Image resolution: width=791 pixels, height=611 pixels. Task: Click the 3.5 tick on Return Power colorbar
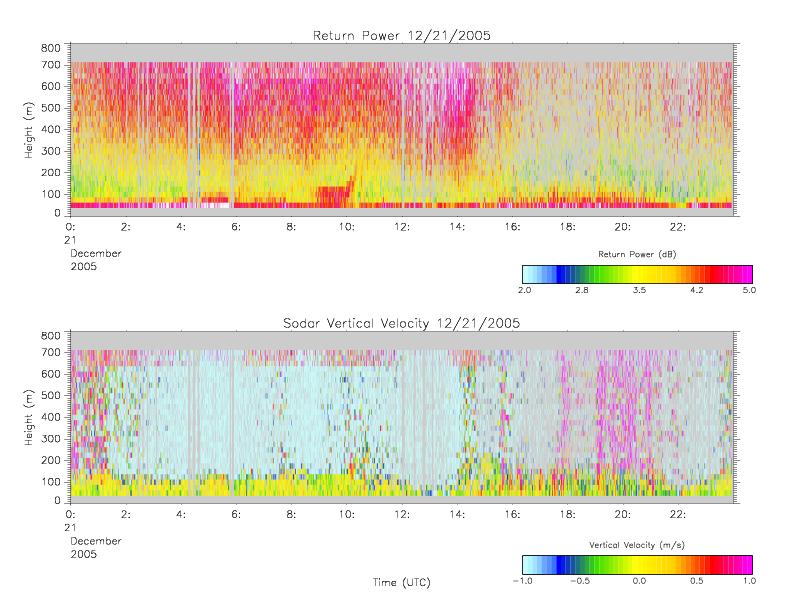pyautogui.click(x=639, y=290)
